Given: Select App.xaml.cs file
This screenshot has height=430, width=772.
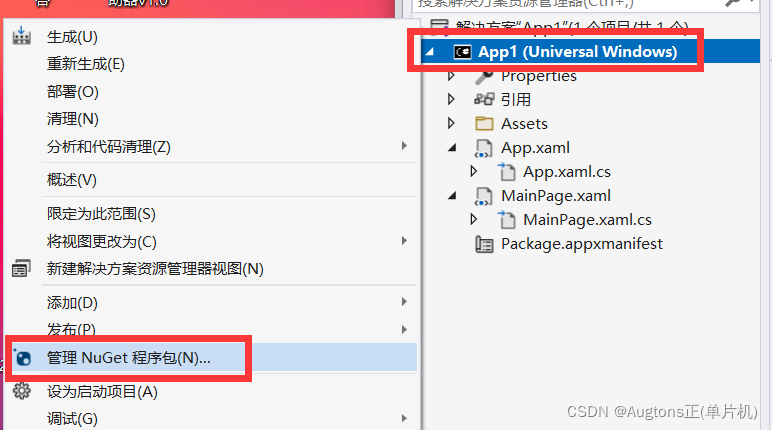Looking at the screenshot, I should (x=567, y=172).
